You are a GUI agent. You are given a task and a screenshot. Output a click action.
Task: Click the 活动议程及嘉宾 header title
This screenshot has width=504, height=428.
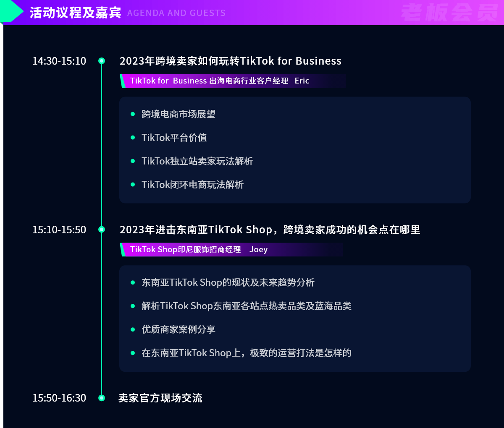click(76, 13)
